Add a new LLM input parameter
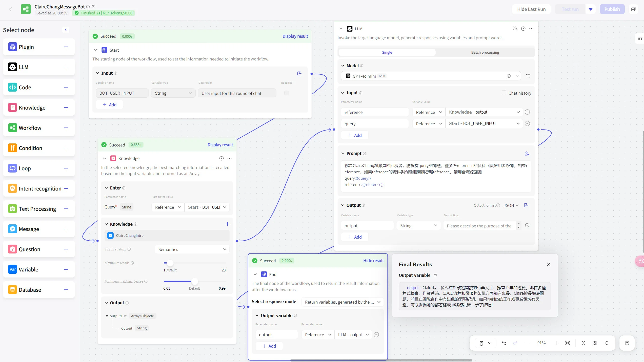 pos(355,135)
